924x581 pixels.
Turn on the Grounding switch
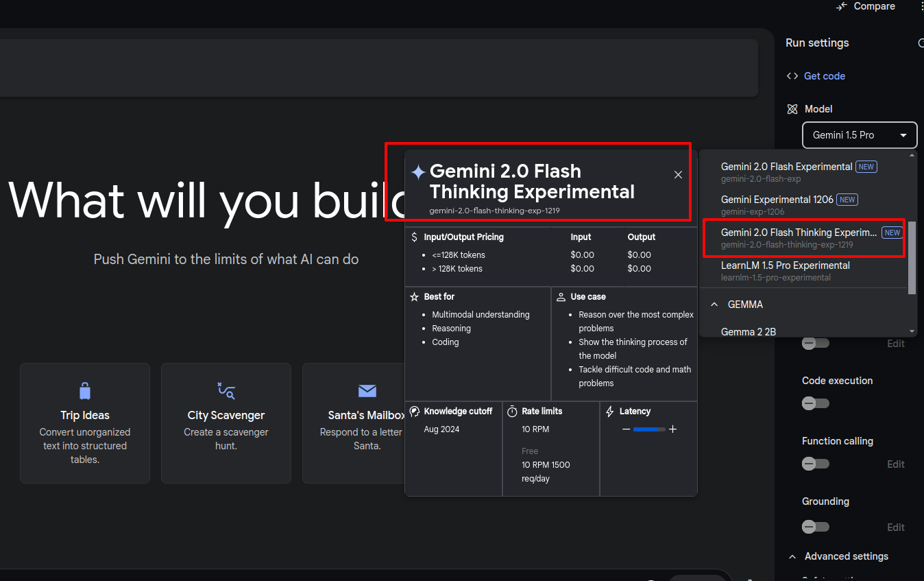point(816,527)
